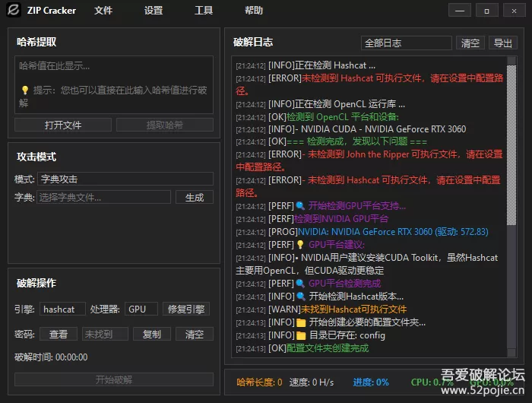Viewport: 532px width, 403px height.
Task: Click log line 检测到 OpenCL 平台和设备
Action: click(317, 117)
